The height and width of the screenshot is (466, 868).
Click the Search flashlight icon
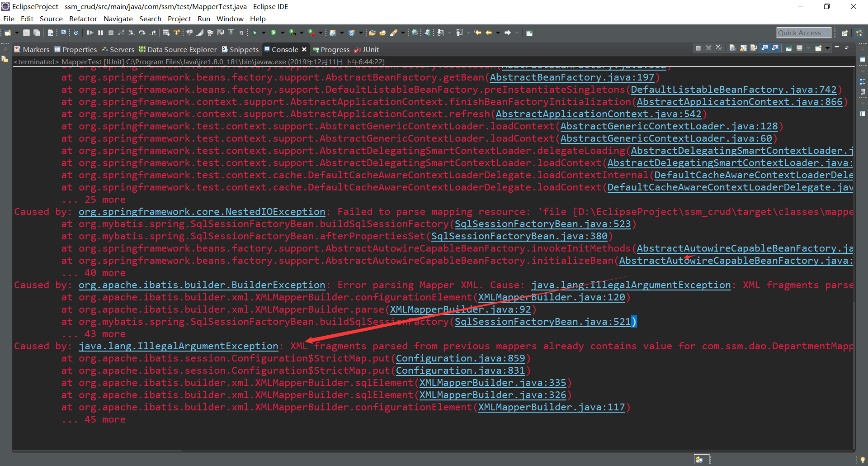click(394, 33)
